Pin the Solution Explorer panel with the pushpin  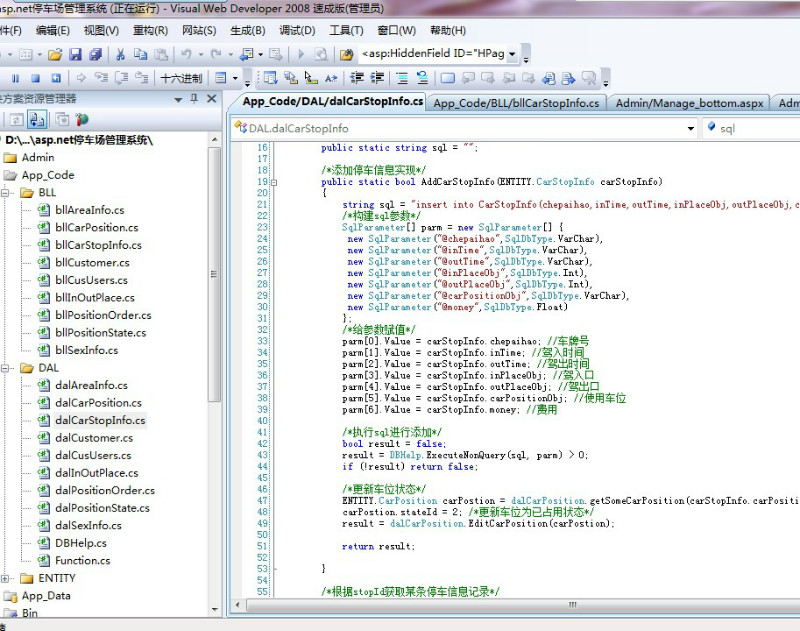tap(194, 98)
